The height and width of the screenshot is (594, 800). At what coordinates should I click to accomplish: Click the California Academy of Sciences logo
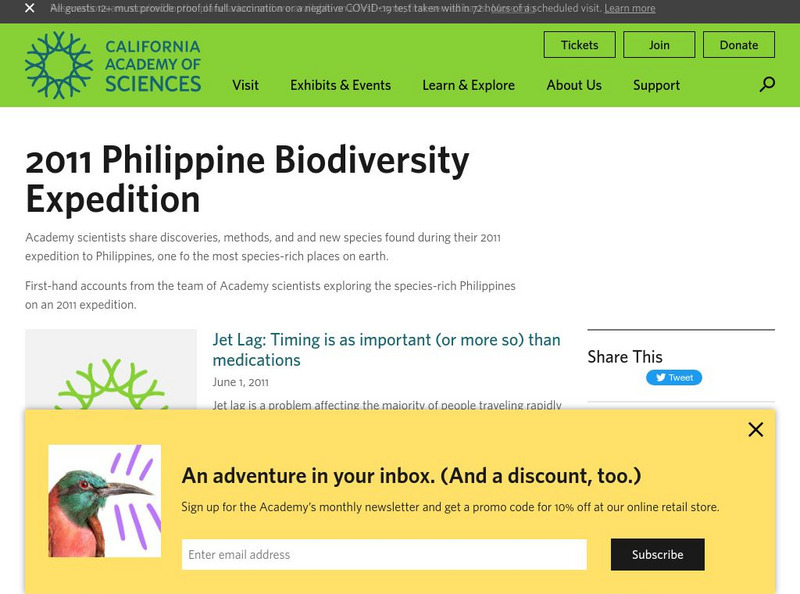[113, 66]
